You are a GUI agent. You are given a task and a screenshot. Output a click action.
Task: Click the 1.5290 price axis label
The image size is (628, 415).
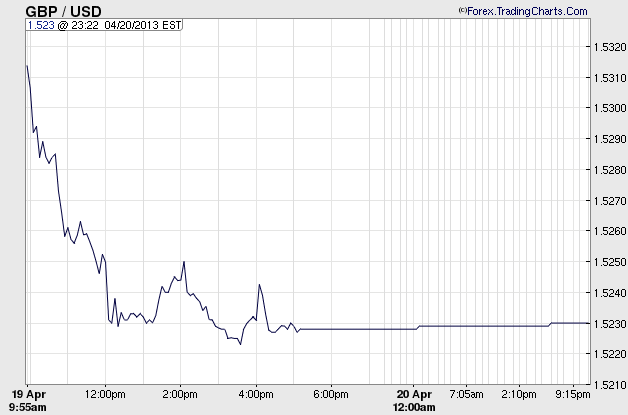[610, 139]
